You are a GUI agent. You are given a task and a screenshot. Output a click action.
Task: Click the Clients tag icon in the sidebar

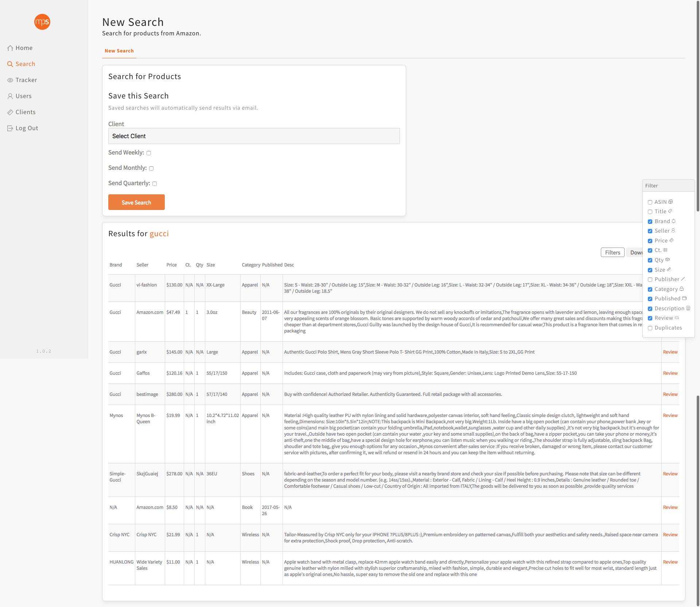(x=10, y=112)
